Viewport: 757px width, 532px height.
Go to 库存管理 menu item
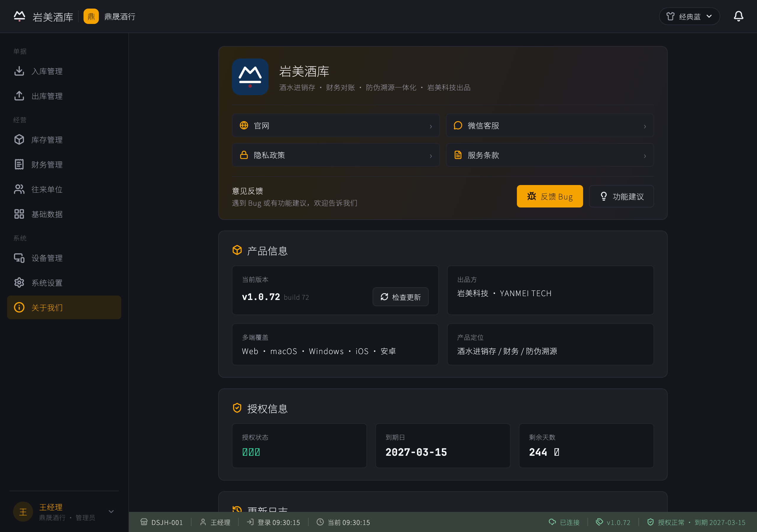click(64, 140)
